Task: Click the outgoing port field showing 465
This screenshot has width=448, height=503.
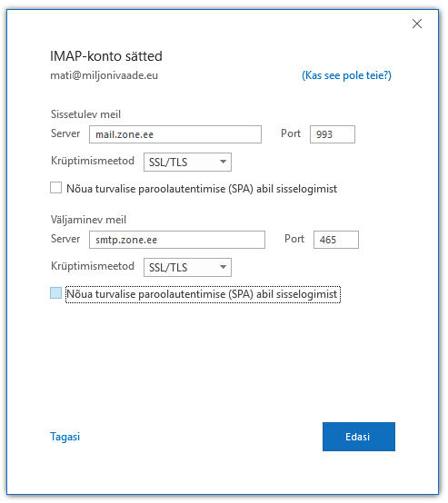Action: 336,240
